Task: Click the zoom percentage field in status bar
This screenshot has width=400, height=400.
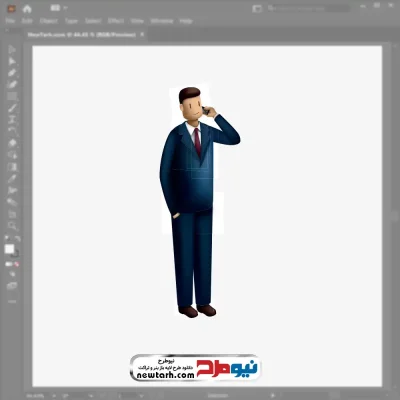Action: 35,396
